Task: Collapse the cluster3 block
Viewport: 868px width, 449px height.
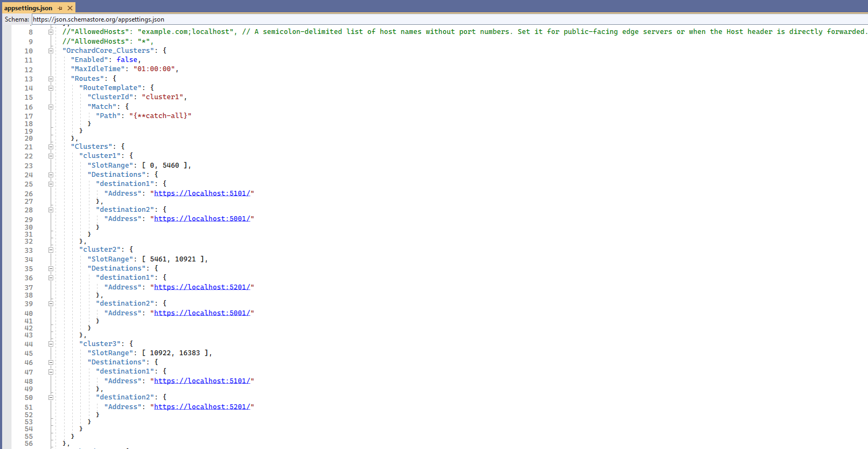Action: pyautogui.click(x=51, y=344)
